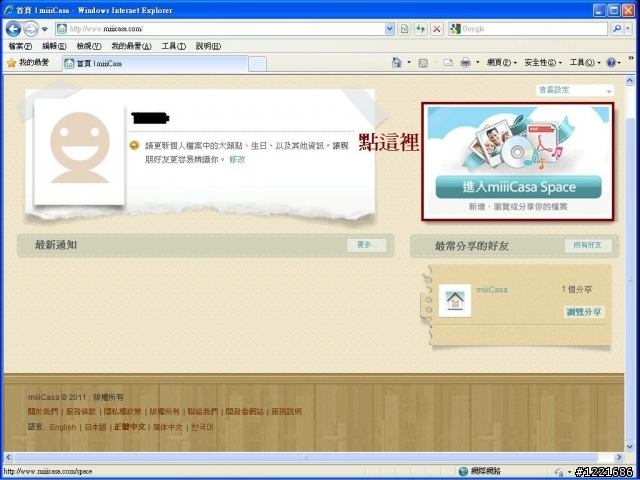Click the vertical scrollbar down arrow
The height and width of the screenshot is (480, 640).
click(630, 447)
